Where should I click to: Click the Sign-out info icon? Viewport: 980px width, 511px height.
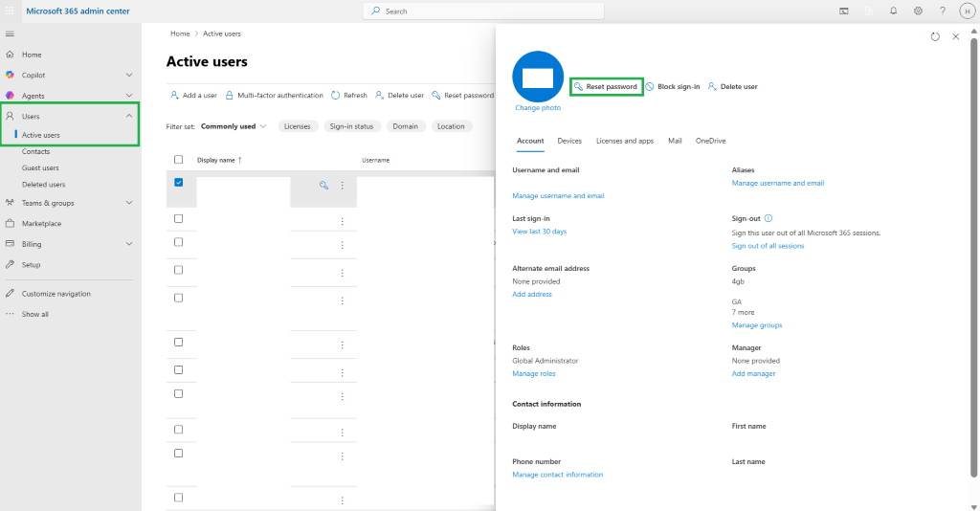tap(768, 218)
